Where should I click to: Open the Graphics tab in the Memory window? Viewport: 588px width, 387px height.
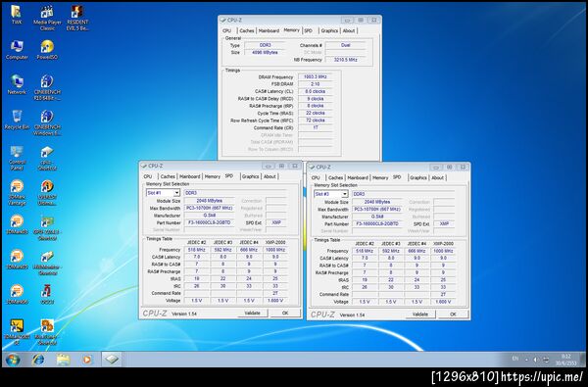pyautogui.click(x=329, y=30)
